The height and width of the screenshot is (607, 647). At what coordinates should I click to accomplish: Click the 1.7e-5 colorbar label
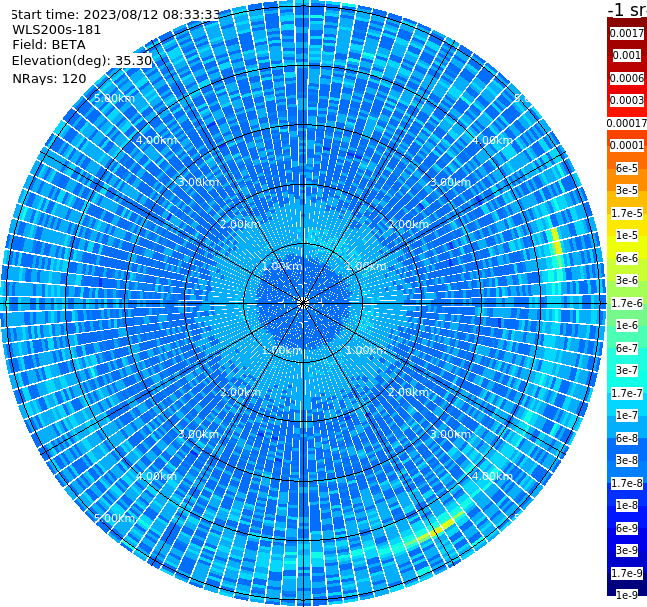pyautogui.click(x=627, y=213)
